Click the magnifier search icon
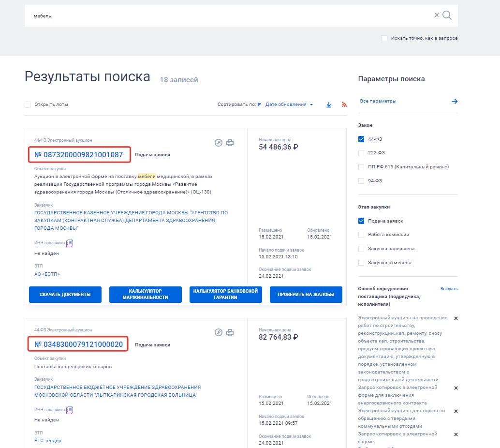The width and height of the screenshot is (500, 448). coord(447,15)
